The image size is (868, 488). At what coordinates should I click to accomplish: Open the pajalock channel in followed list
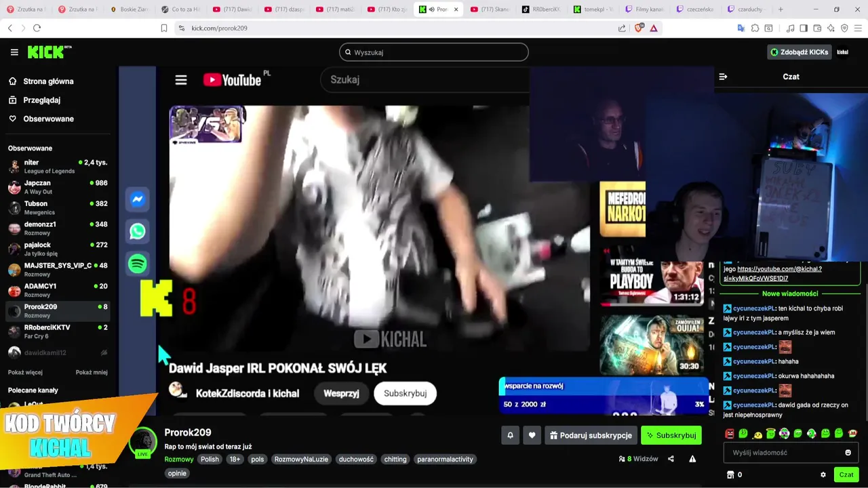58,249
